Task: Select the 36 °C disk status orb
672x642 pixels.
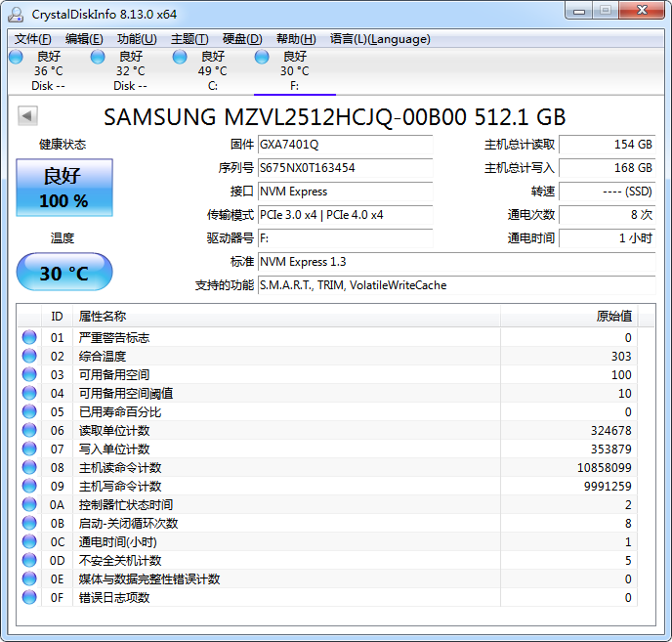Action: [17, 58]
